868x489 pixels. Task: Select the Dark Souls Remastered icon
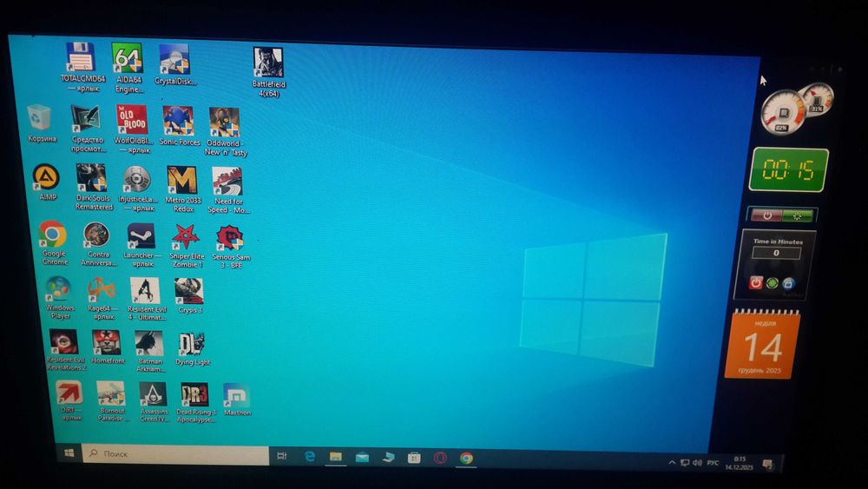91,178
